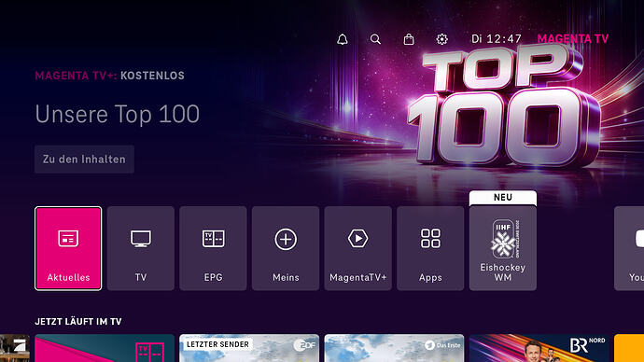Open the notifications bell icon

pyautogui.click(x=343, y=39)
